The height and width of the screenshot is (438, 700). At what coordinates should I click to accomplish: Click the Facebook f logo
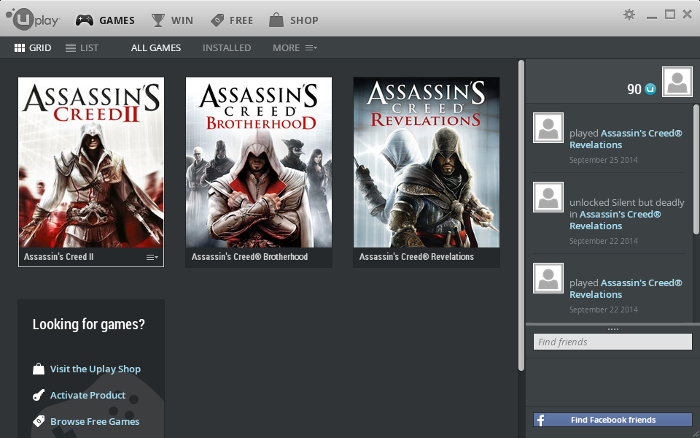point(540,420)
